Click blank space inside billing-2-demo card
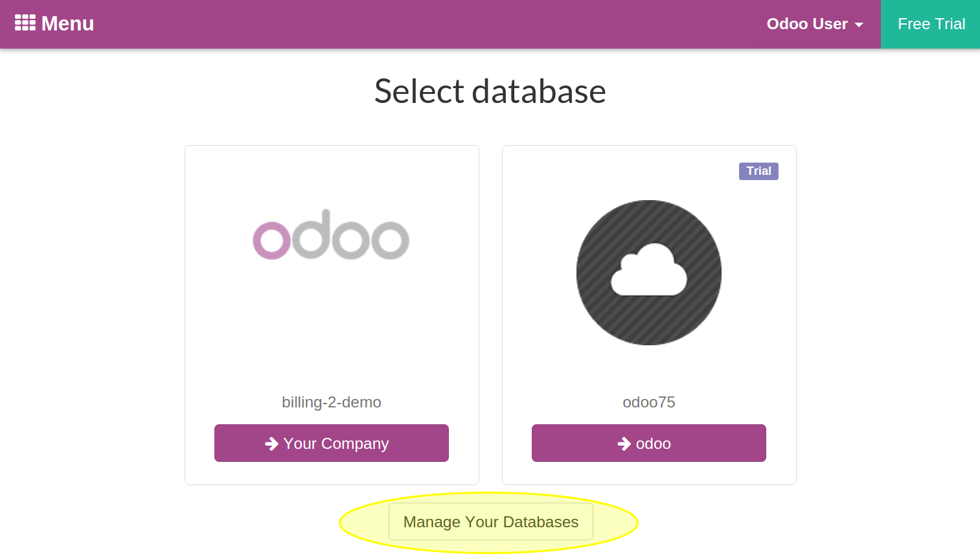Screen dimensions: 980x559 point(331,324)
